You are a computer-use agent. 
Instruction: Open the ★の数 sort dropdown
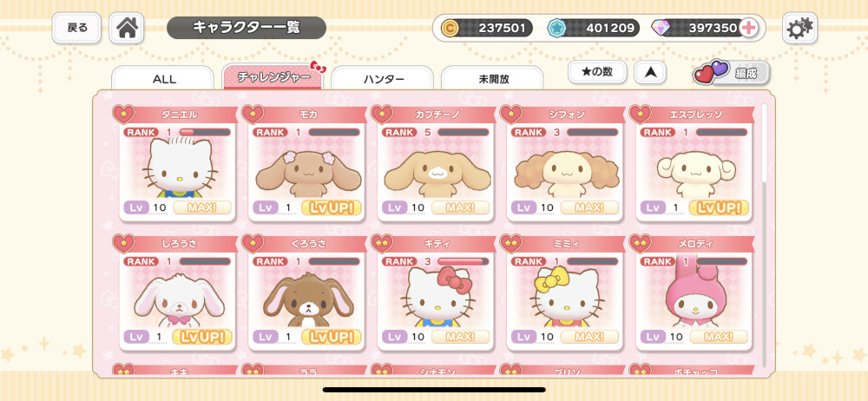tap(597, 71)
